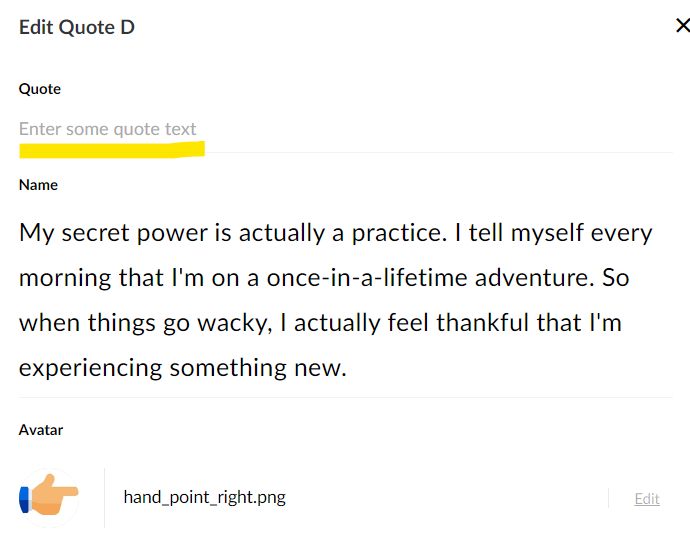690x542 pixels.
Task: Click the 'Name' field label
Action: [38, 185]
